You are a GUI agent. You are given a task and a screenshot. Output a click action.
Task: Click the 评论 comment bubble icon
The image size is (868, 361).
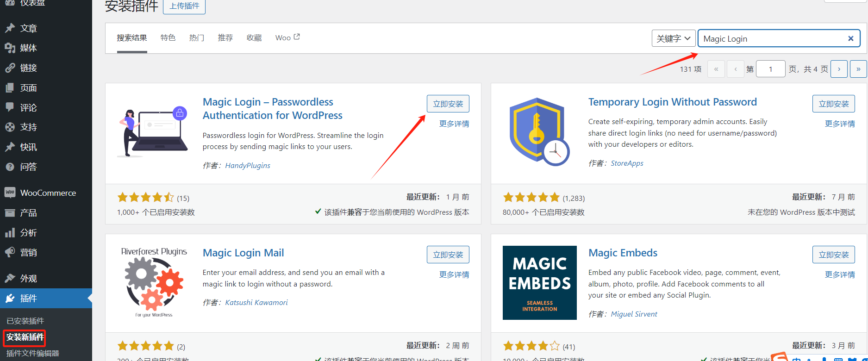(x=10, y=107)
